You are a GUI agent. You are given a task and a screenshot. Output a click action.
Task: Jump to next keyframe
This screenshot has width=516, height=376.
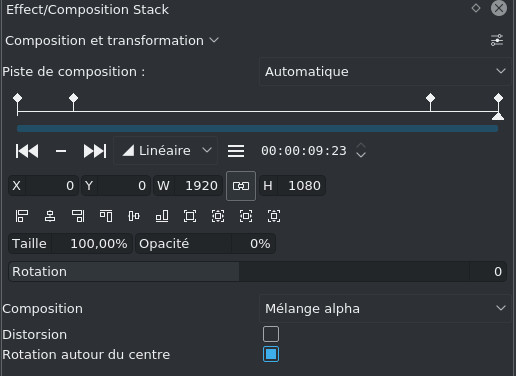click(95, 151)
